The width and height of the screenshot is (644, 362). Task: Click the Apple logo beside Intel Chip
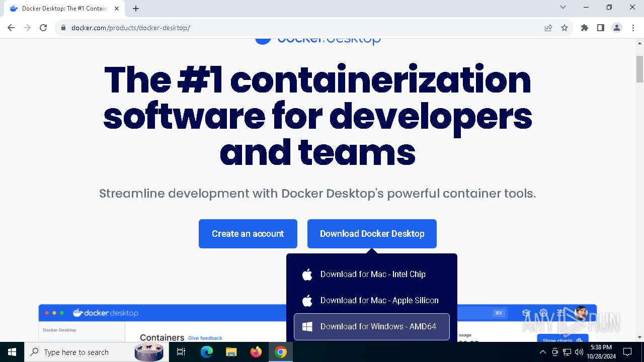pyautogui.click(x=307, y=274)
